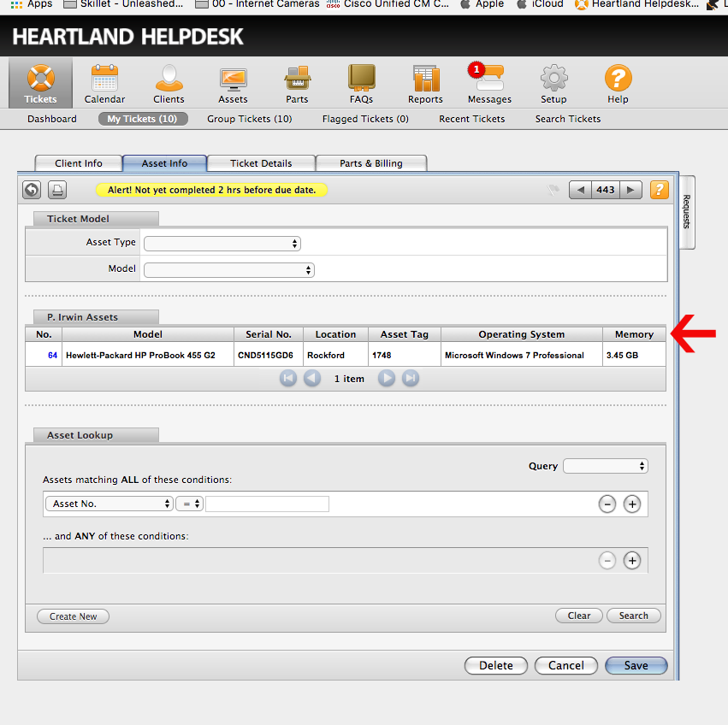Click the refresh circular arrow icon
Viewport: 728px width, 725px height.
pyautogui.click(x=32, y=190)
